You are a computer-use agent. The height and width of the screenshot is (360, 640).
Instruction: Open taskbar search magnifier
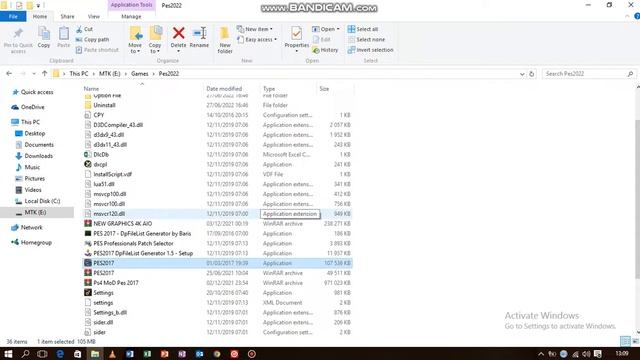point(25,354)
